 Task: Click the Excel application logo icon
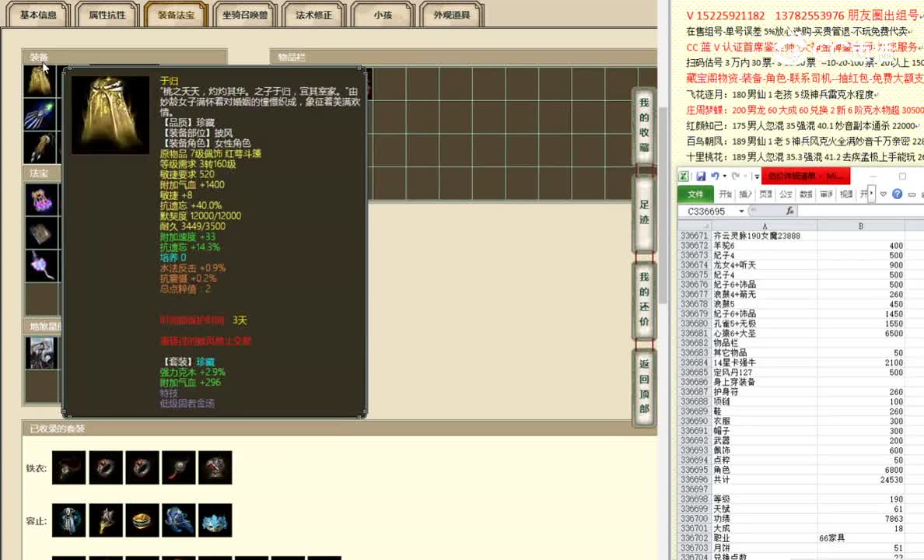(684, 177)
